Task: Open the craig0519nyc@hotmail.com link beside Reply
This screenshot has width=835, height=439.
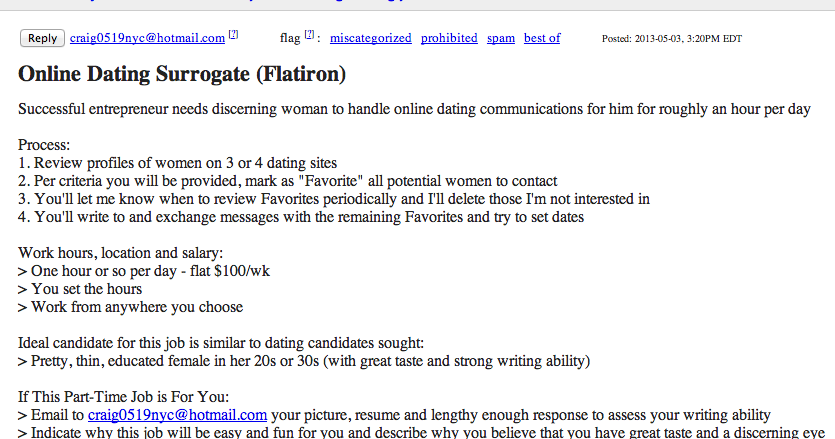Action: 148,38
